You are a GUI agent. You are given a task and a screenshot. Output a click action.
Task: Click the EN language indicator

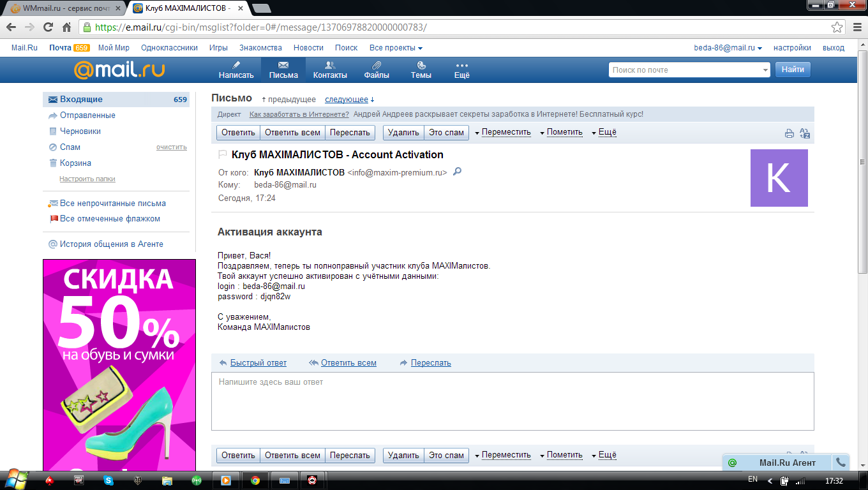point(752,479)
